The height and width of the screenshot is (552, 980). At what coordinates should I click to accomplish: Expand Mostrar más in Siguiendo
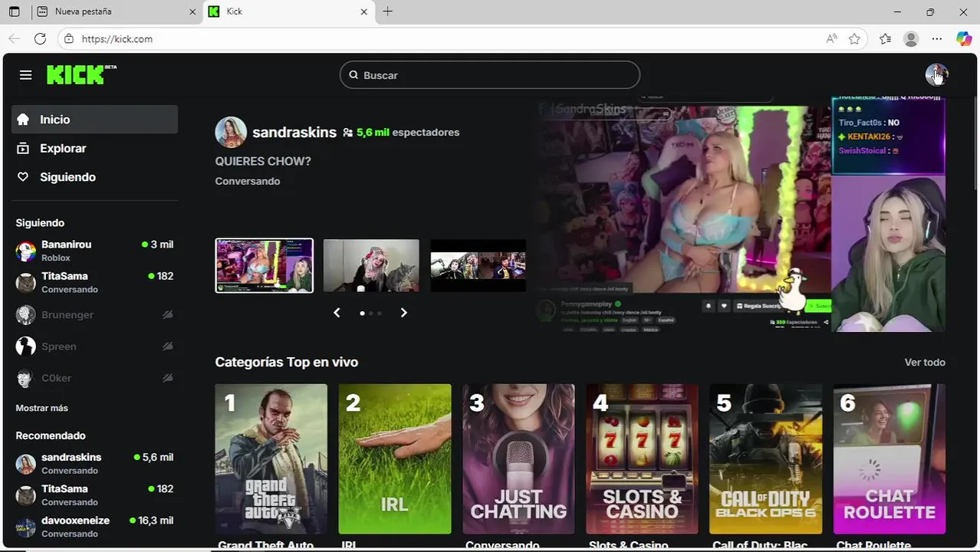tap(41, 408)
